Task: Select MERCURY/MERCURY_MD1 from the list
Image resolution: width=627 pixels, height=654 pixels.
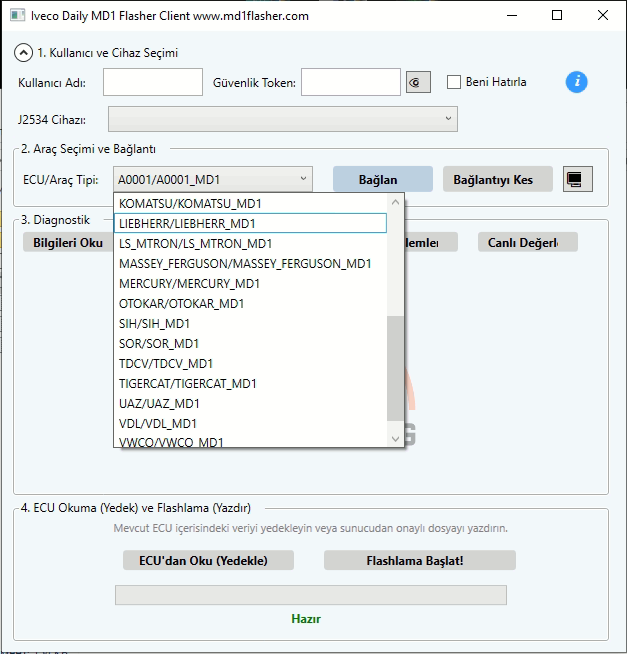Action: tap(250, 283)
